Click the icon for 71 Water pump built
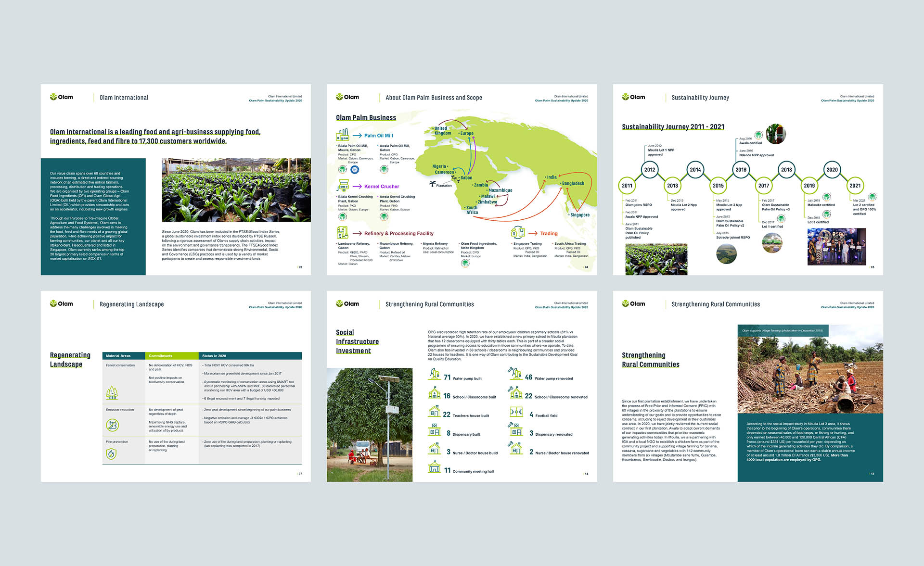Screen dimensions: 924x566 [x=435, y=374]
